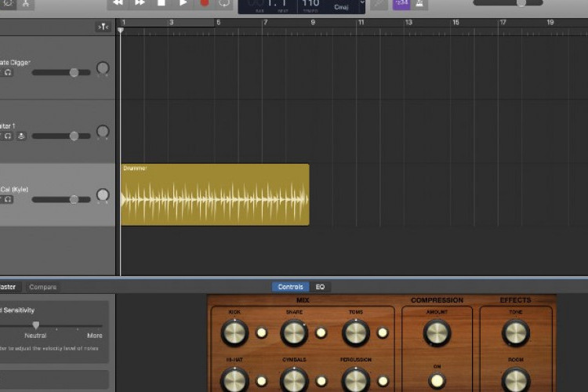Screen dimensions: 588x392
Task: Click the Percussion mix knob
Action: (x=355, y=380)
